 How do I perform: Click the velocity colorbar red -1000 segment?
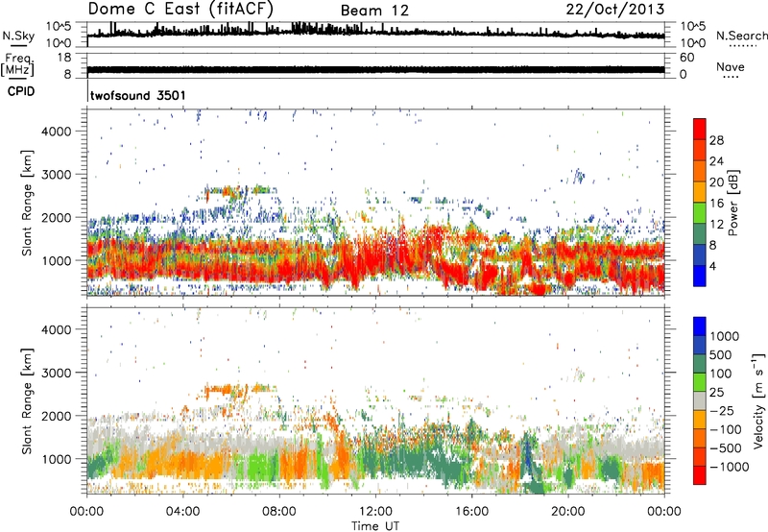700,475
